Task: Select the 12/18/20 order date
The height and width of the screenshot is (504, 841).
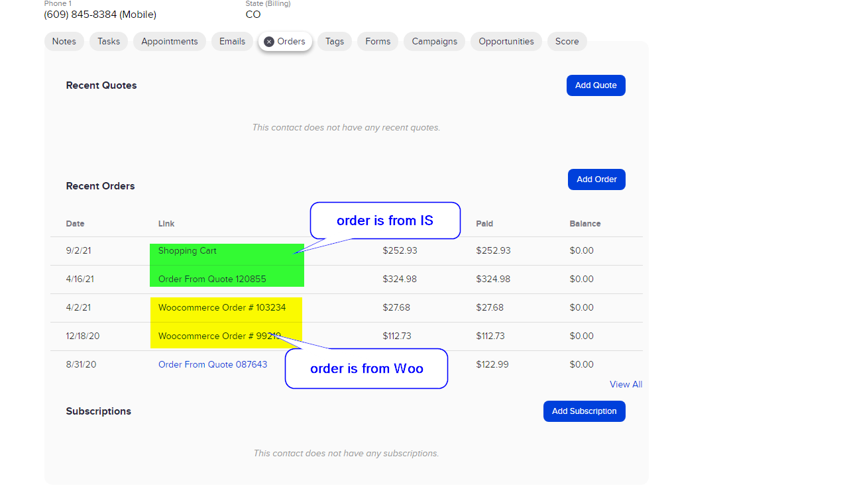Action: (83, 336)
